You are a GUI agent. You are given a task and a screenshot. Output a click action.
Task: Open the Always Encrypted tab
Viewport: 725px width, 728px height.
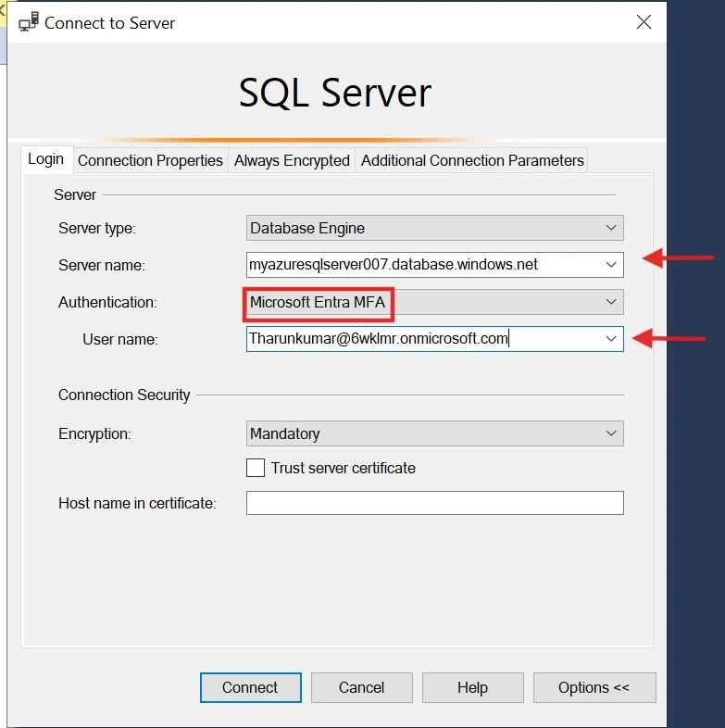292,160
